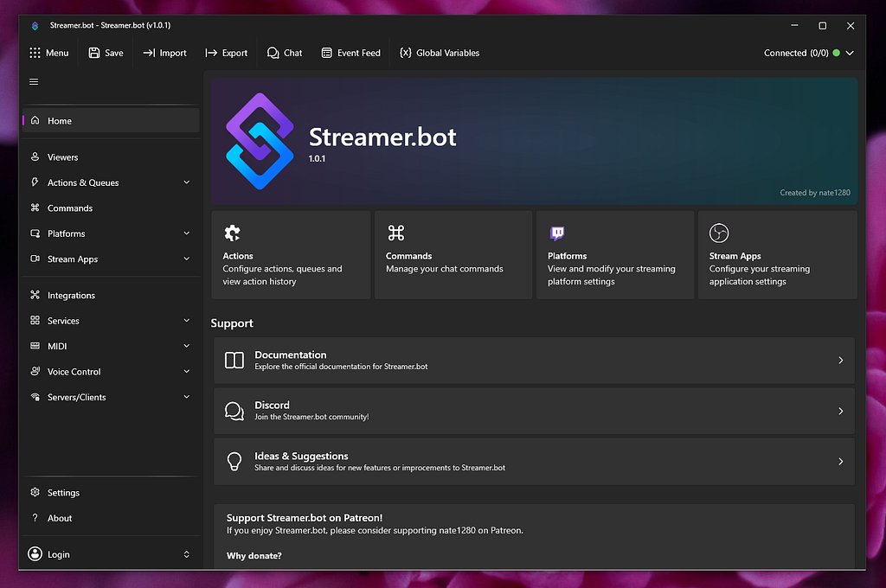Click the OBS icon on Stream Apps card
886x588 pixels.
(x=719, y=233)
